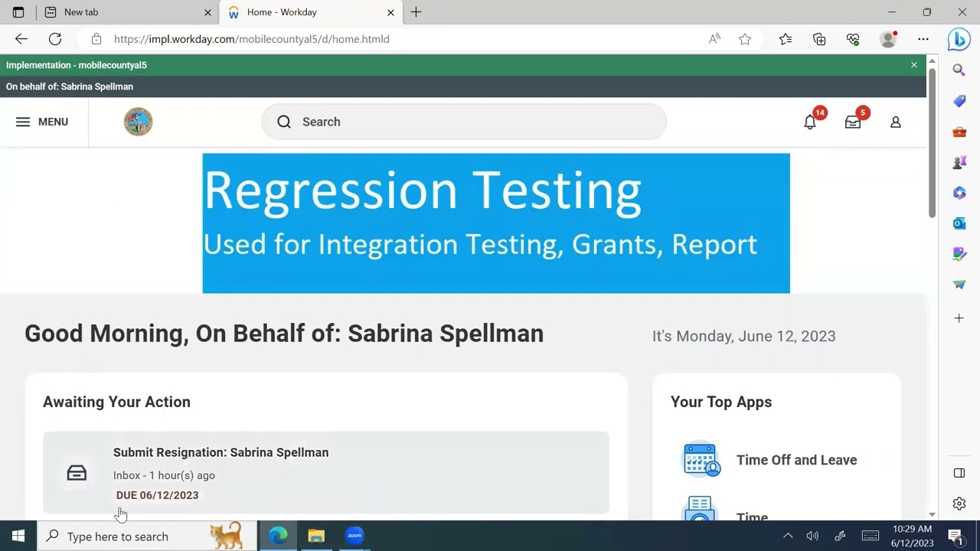The height and width of the screenshot is (551, 980).
Task: Open Submit Resignation: Sabrina Spellman task
Action: point(220,452)
